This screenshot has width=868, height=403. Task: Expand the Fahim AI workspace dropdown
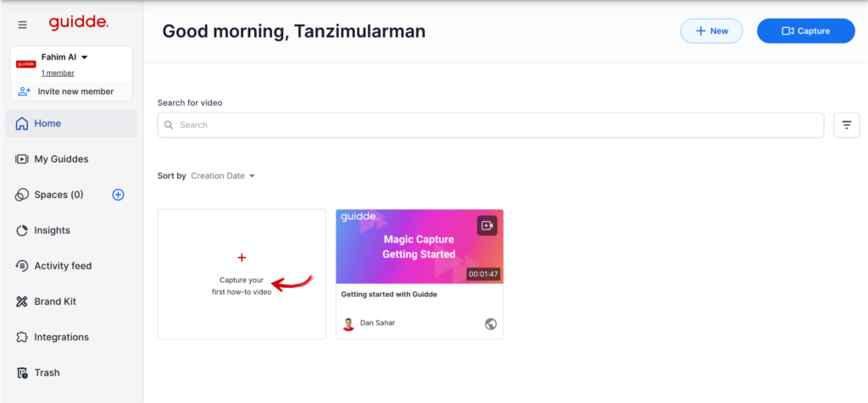coord(84,58)
